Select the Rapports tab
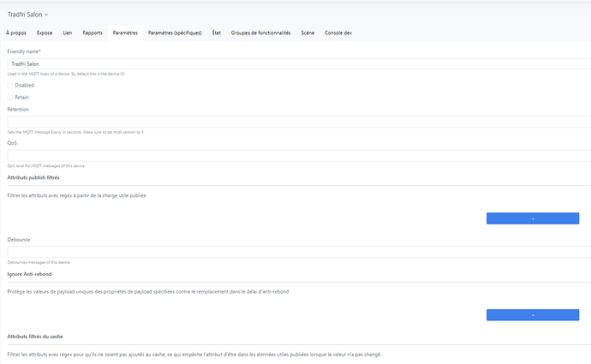 click(93, 33)
